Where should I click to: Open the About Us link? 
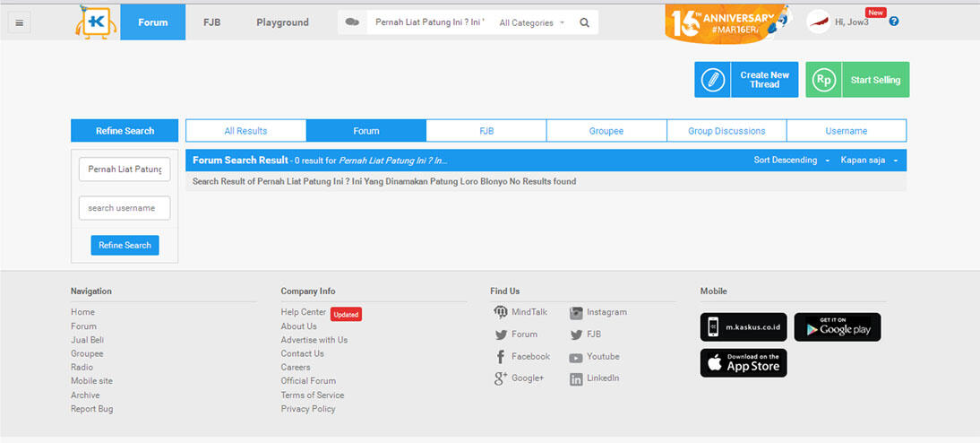click(x=299, y=326)
